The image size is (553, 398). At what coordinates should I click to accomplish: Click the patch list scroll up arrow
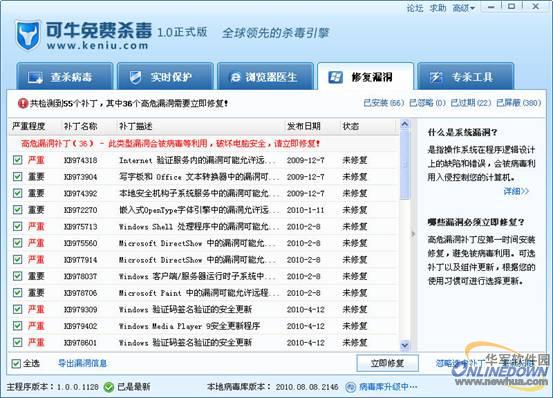pos(405,124)
